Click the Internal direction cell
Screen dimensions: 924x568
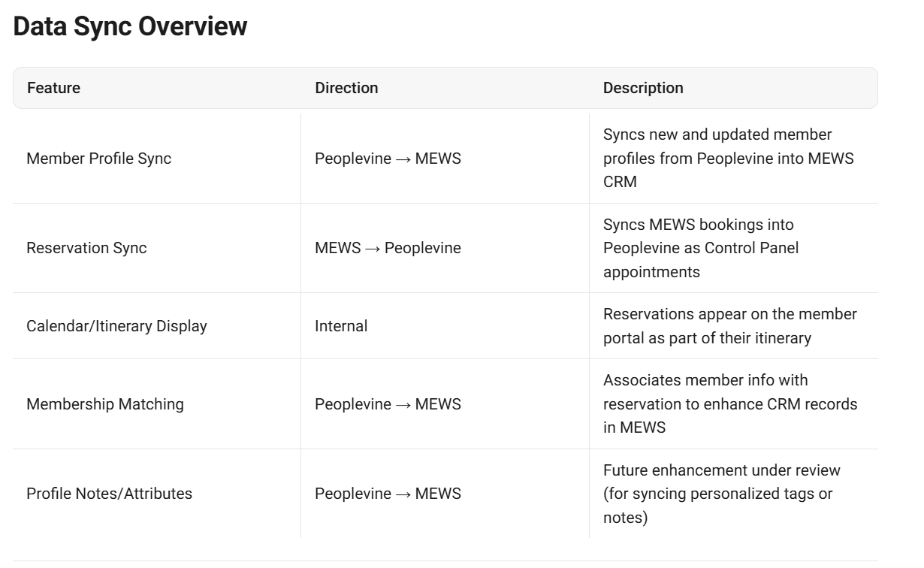[341, 326]
